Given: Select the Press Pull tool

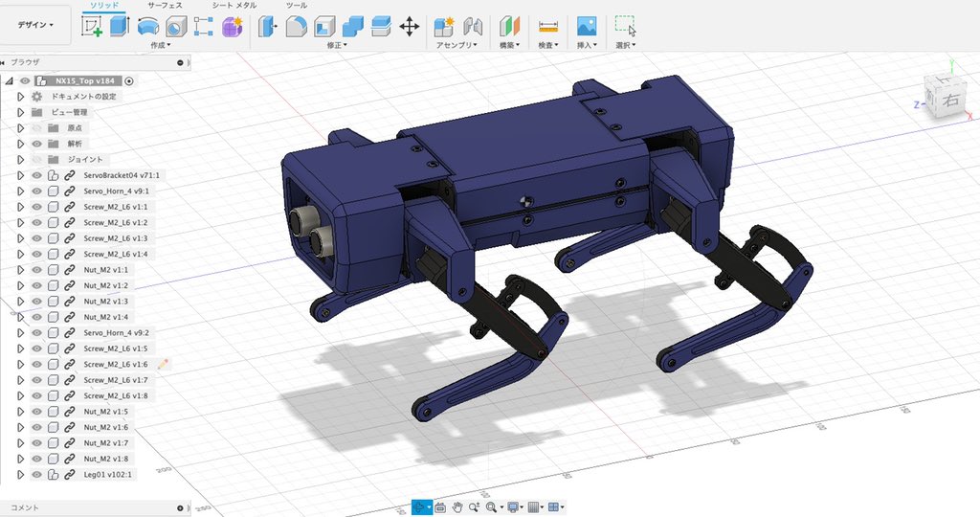Looking at the screenshot, I should (268, 26).
